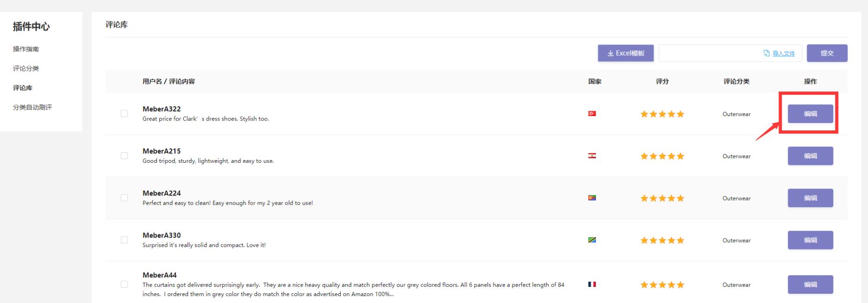
Task: Select 评论库 in the sidebar
Action: 23,88
